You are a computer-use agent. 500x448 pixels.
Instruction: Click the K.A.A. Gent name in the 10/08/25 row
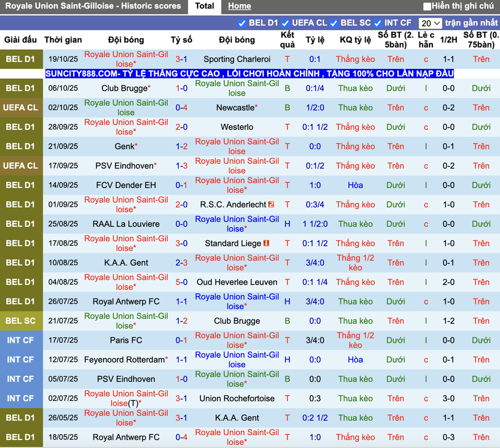126,263
